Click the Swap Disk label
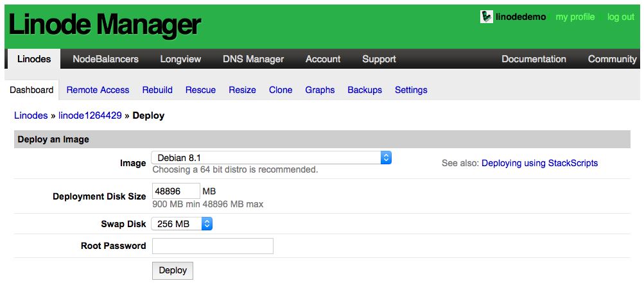This screenshot has width=644, height=299. pos(124,224)
